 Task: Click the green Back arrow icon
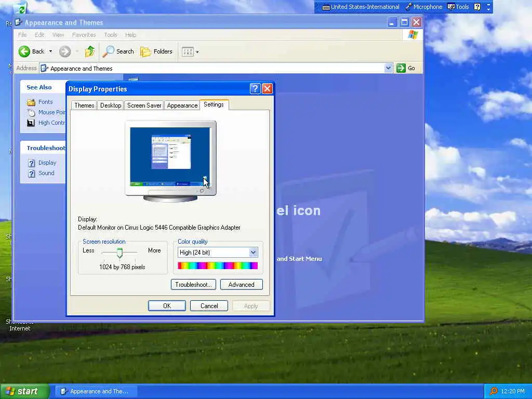pyautogui.click(x=24, y=51)
